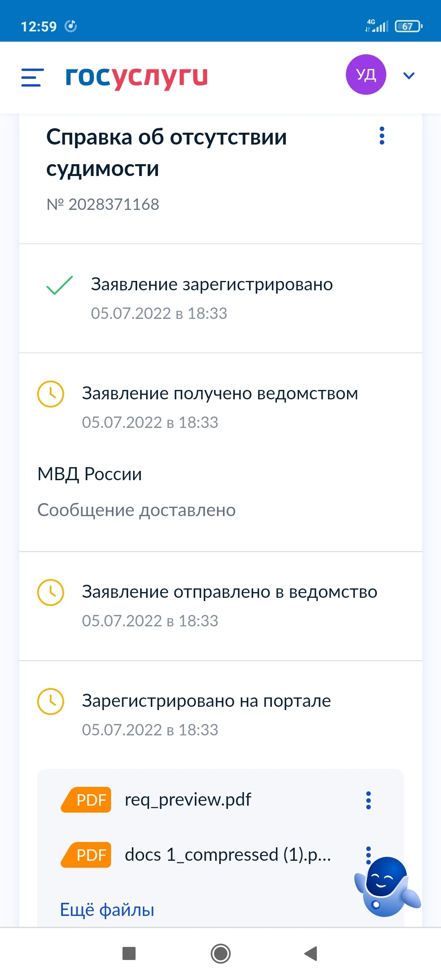Viewport: 441px width, 980px height.
Task: Open the УД profile avatar
Action: point(365,75)
